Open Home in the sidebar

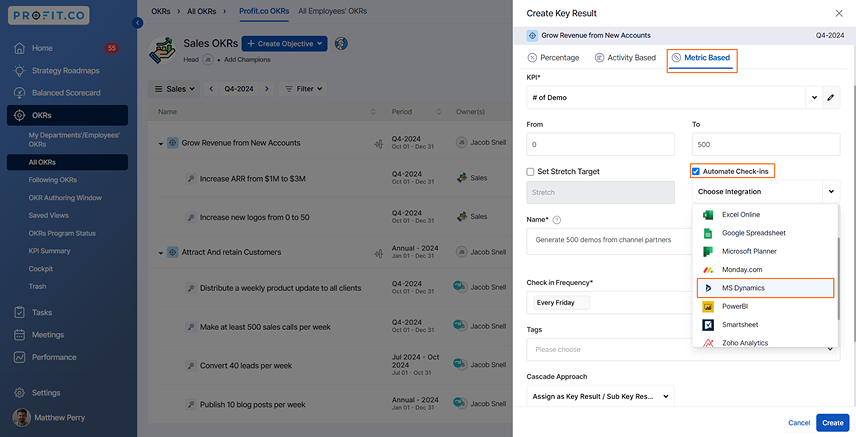click(x=41, y=48)
